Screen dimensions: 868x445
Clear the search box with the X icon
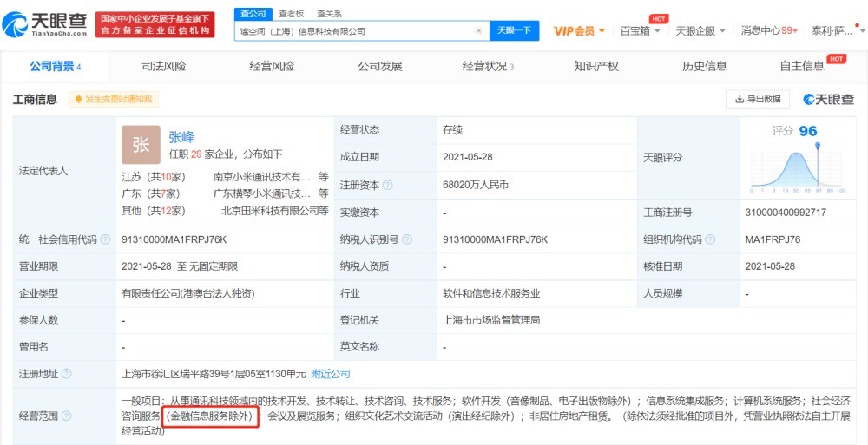(x=479, y=31)
